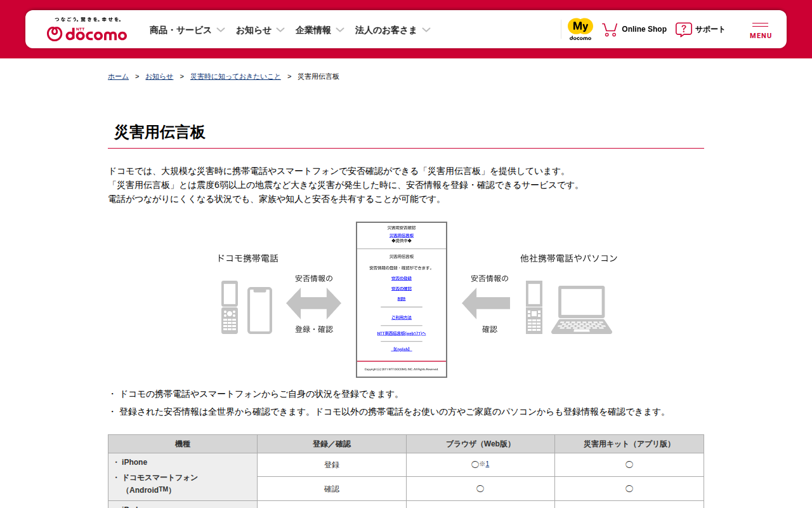
Task: Click the 登録 cell in the table
Action: pos(332,465)
